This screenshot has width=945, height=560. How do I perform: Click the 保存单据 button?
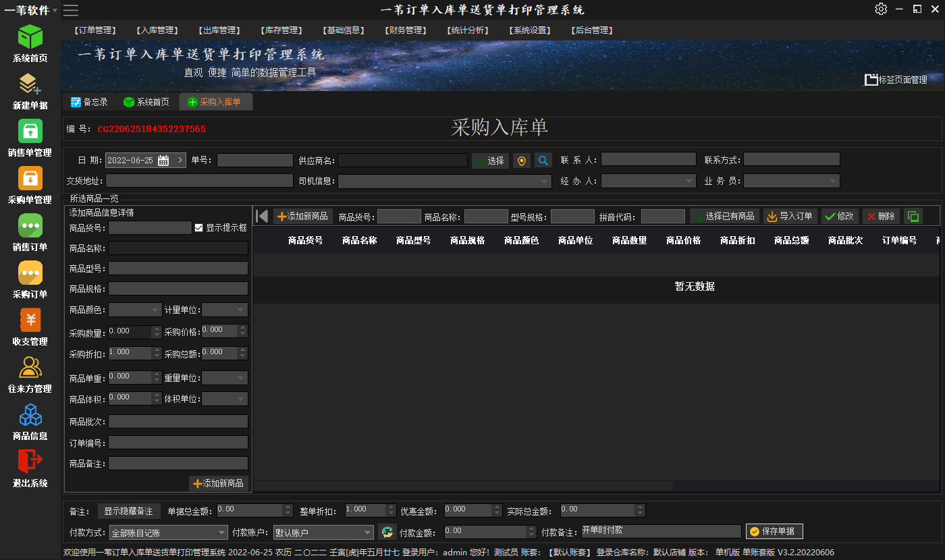pyautogui.click(x=774, y=532)
